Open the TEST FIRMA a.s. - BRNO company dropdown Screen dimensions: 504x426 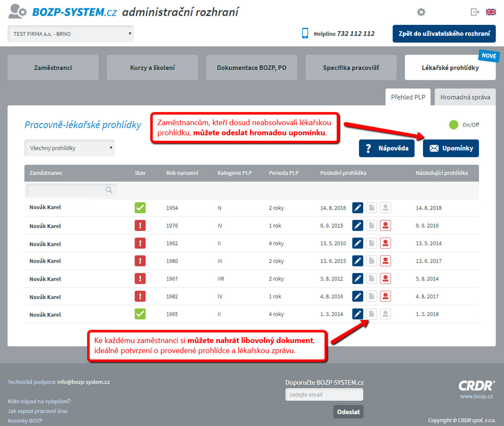[x=71, y=34]
